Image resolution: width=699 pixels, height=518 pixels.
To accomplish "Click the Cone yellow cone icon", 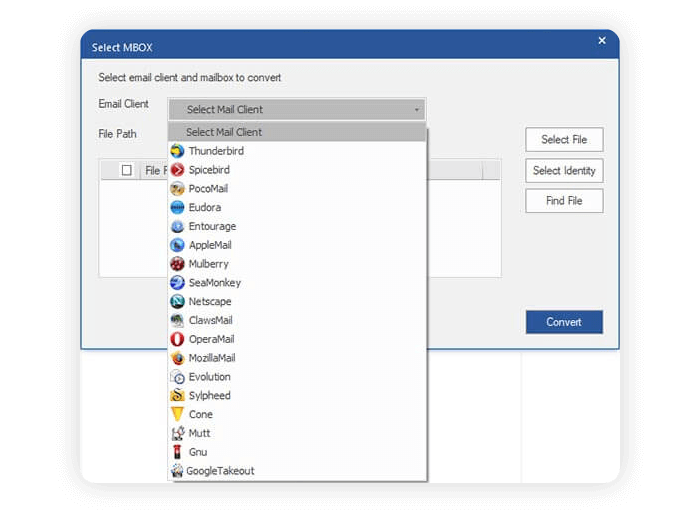I will [x=177, y=414].
